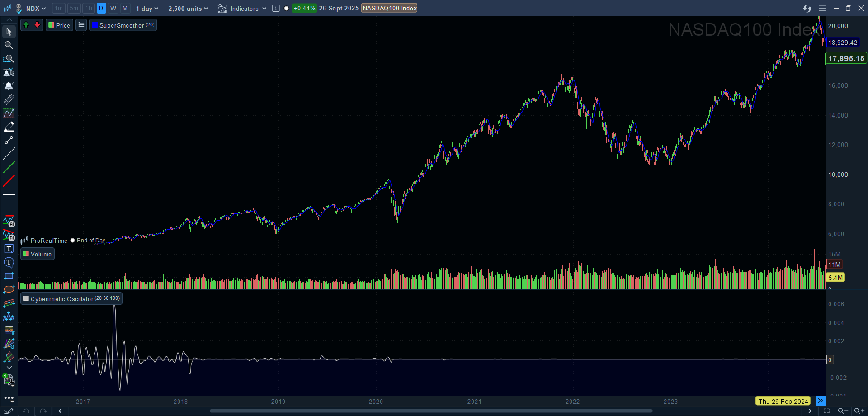Click the horizontal chart scrollbar
Screen dimensions: 868x416
tap(431, 411)
